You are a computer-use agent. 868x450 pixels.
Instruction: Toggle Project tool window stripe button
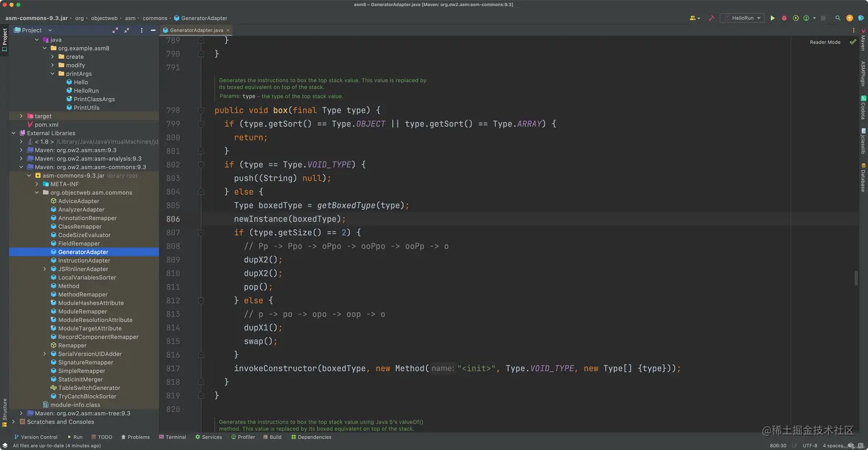[x=5, y=40]
